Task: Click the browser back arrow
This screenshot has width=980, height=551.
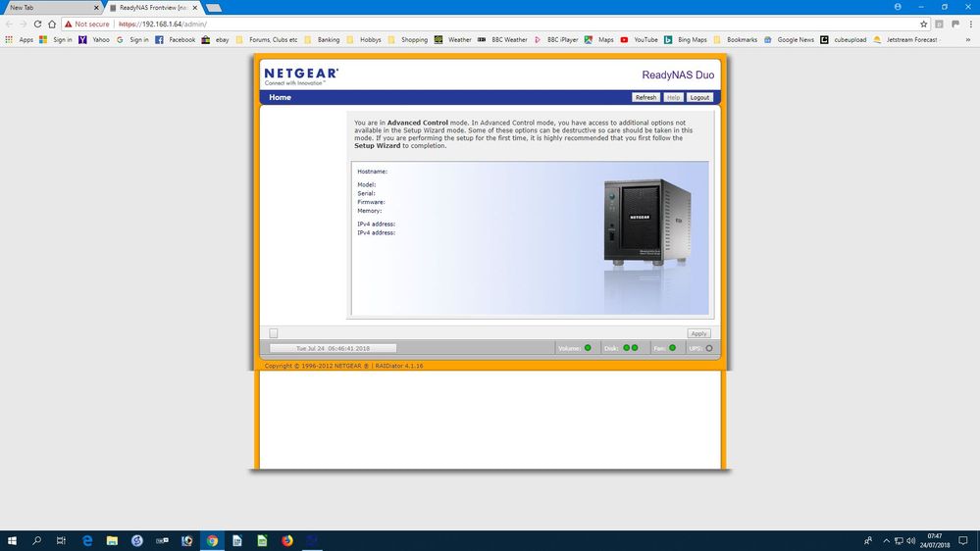Action: 9,24
